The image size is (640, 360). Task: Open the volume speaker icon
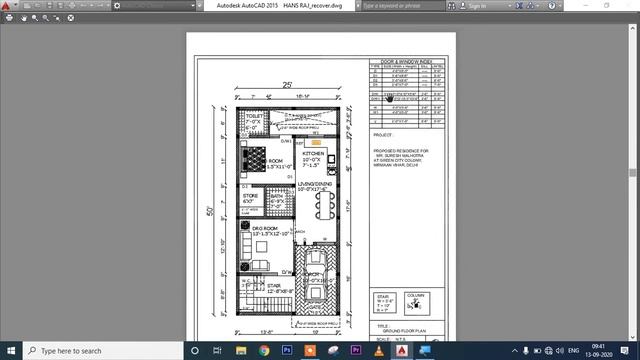(x=560, y=351)
